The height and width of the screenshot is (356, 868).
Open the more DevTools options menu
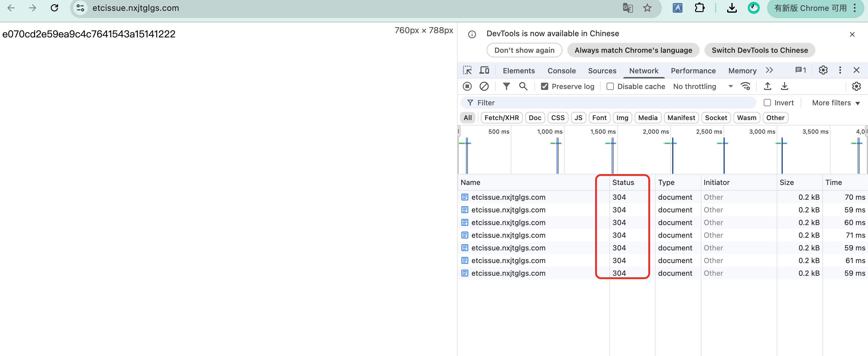[x=840, y=70]
